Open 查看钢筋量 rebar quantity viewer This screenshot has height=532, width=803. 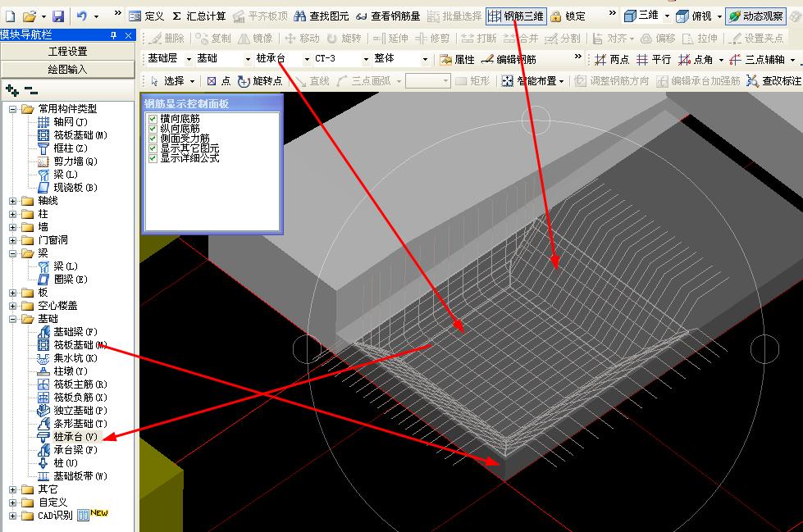[388, 16]
